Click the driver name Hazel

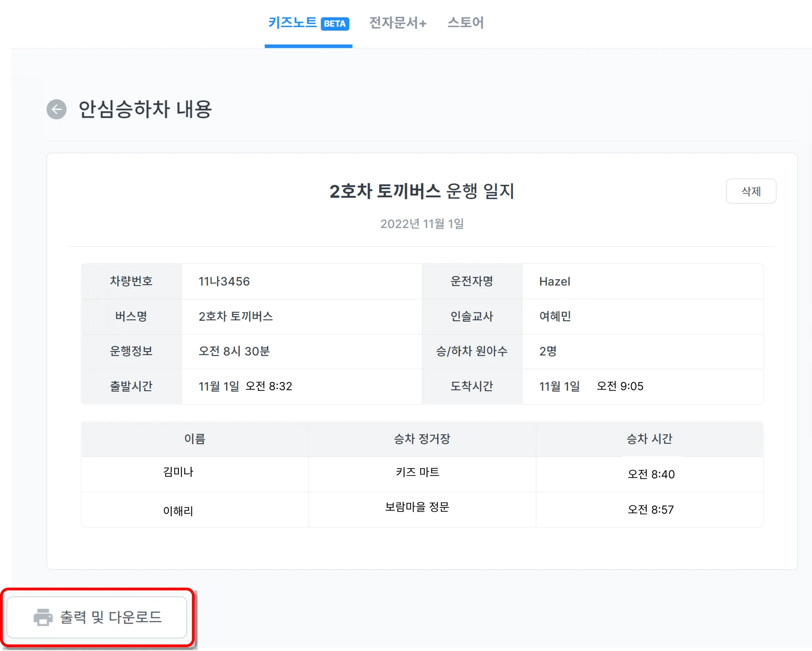pyautogui.click(x=554, y=281)
